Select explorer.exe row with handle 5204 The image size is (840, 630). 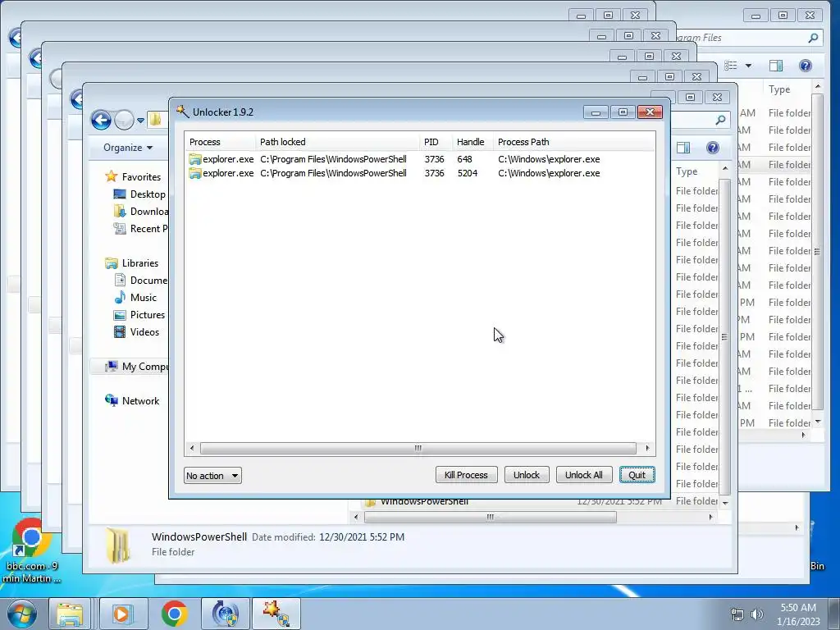(x=419, y=173)
